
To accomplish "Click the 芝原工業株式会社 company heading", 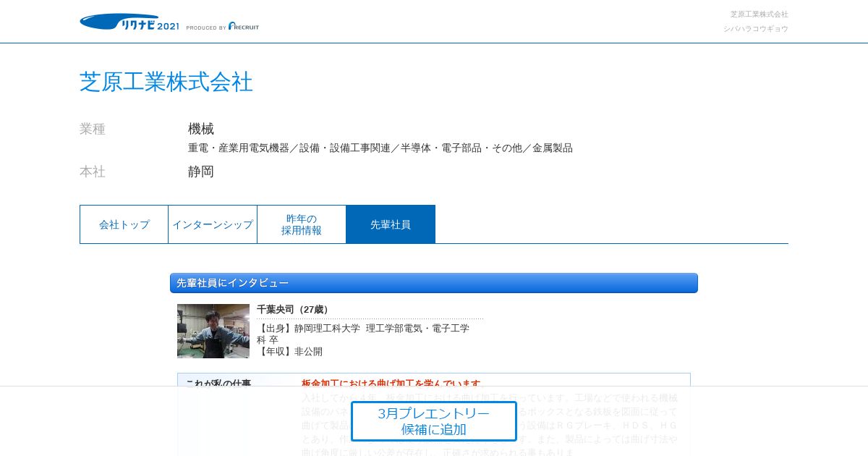I will click(166, 82).
